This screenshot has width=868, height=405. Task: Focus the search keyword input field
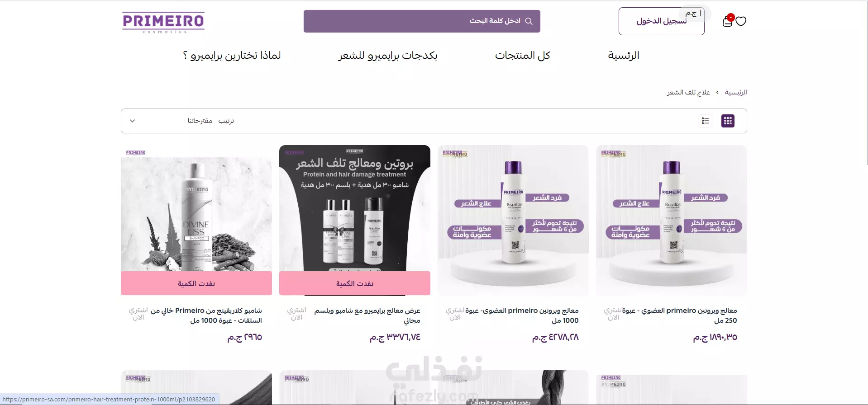click(422, 21)
